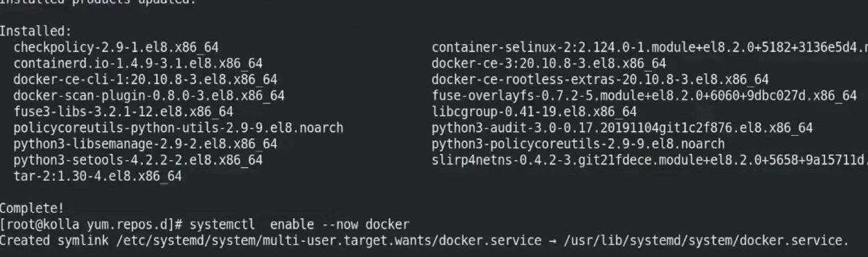Click the docker-scan-plugin-0.8.0-3.el8.x86_64 line
Screen dimensions: 868x257
(149, 95)
